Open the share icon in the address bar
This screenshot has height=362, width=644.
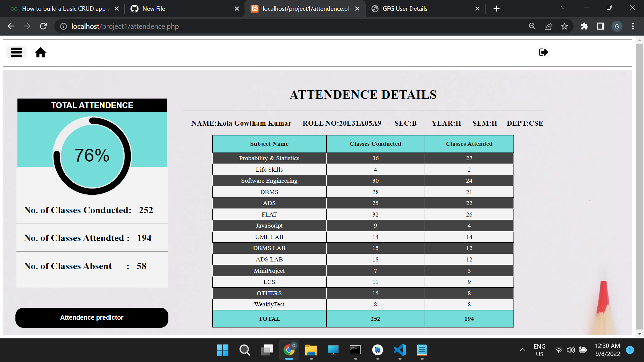[548, 26]
